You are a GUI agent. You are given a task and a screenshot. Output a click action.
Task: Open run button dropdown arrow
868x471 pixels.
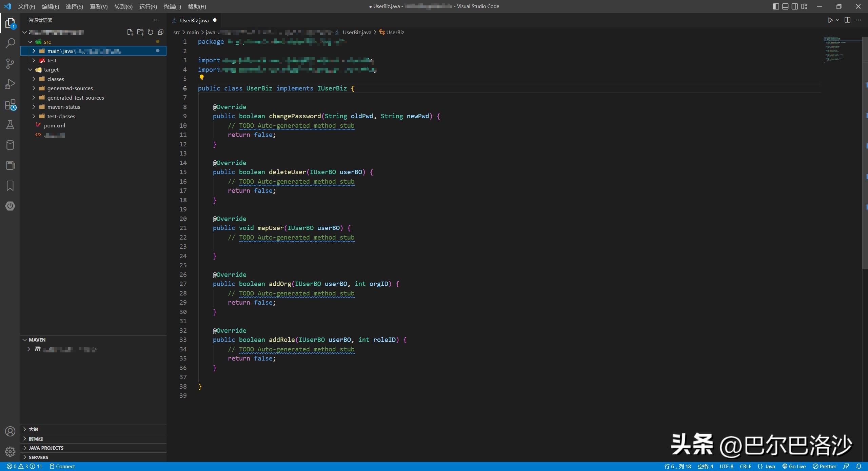(x=837, y=20)
